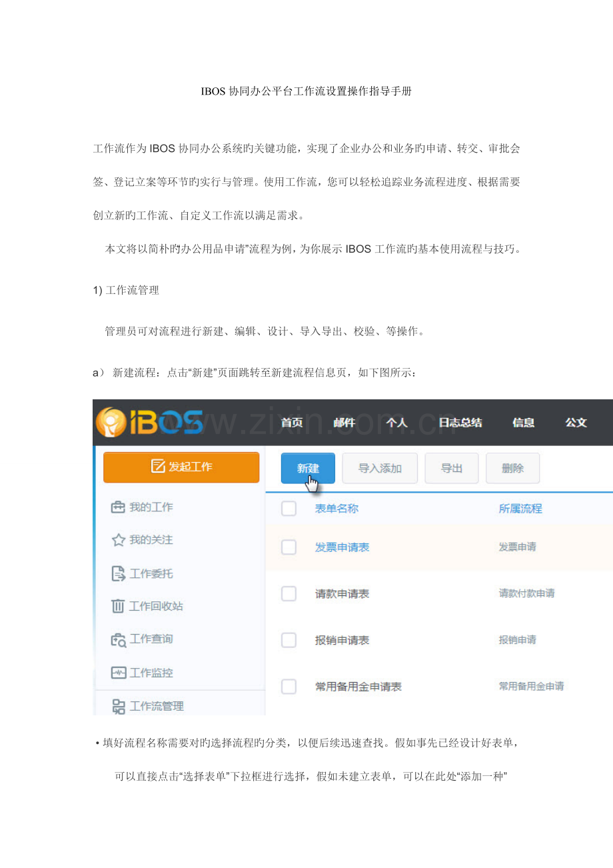613x868 pixels.
Task: Open the 发票申请表 form link
Action: [342, 547]
